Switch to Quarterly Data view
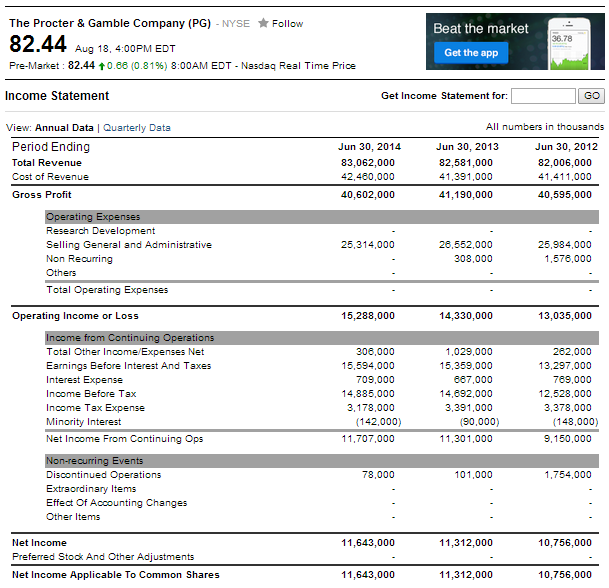 [x=137, y=128]
